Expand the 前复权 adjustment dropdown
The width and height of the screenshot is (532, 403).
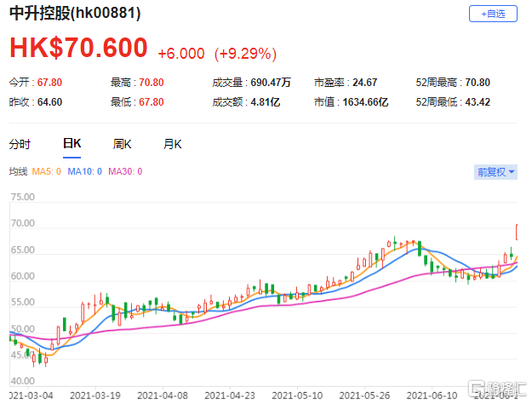495,171
